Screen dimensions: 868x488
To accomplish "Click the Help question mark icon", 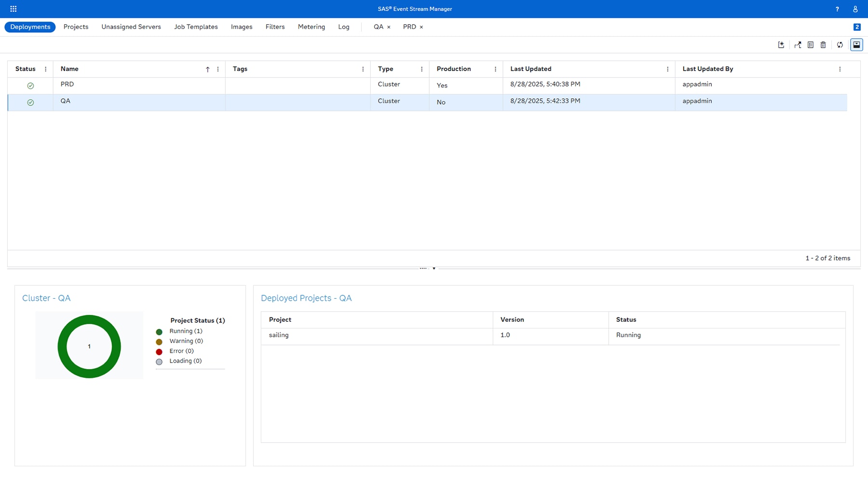I will pos(837,9).
